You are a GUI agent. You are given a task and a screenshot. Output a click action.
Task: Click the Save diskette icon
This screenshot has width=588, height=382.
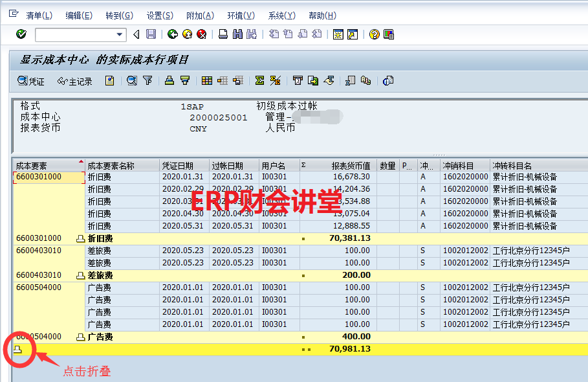pyautogui.click(x=151, y=34)
